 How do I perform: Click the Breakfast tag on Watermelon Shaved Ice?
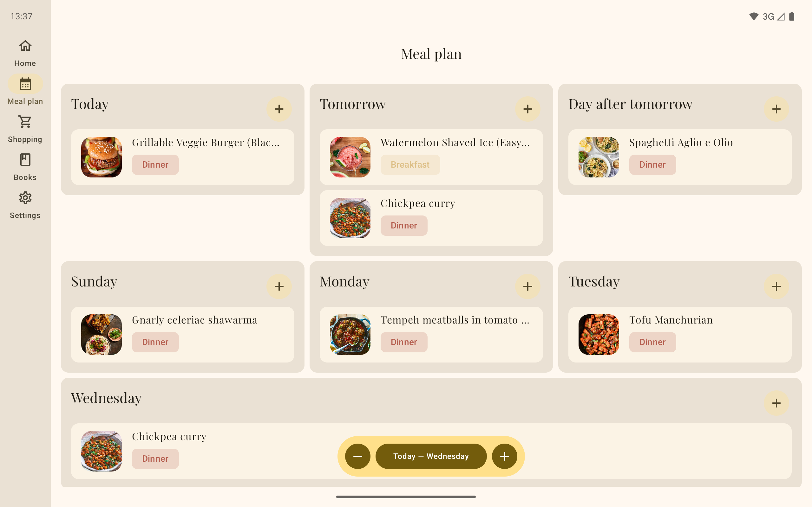click(x=410, y=165)
